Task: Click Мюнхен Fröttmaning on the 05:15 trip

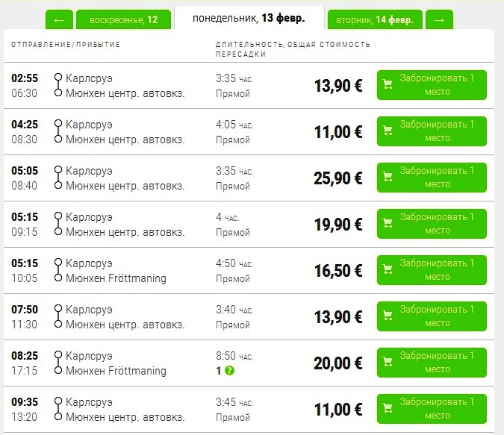Action: tap(116, 278)
